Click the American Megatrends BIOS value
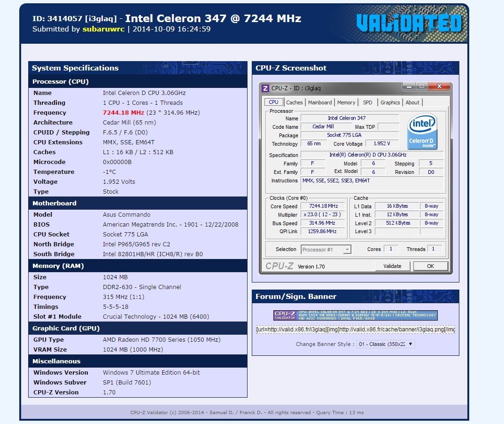This screenshot has height=424, width=504. click(171, 225)
